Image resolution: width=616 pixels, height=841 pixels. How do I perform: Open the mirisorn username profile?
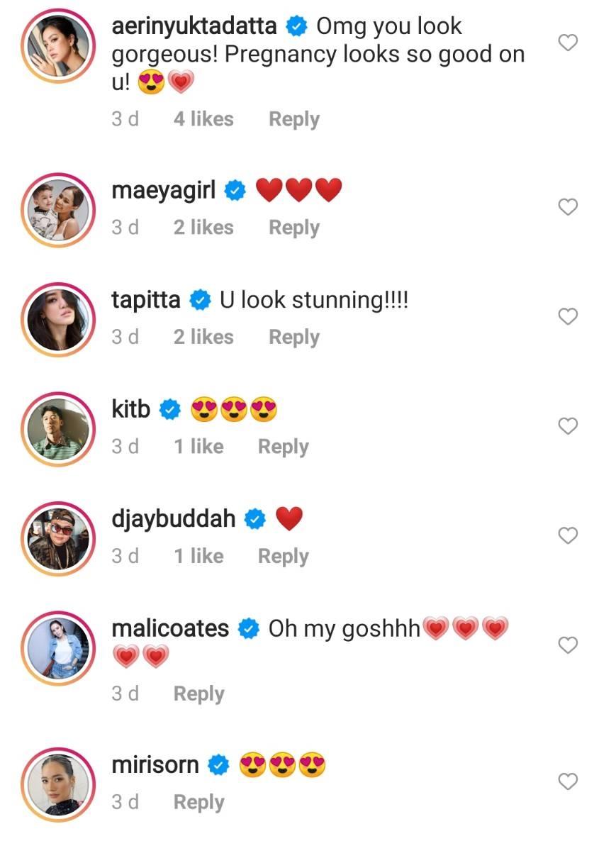155,766
